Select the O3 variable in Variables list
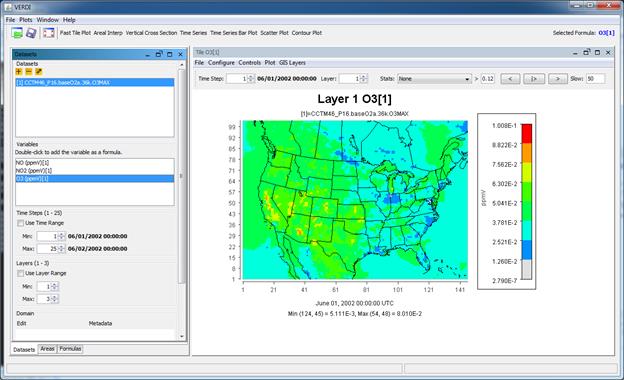This screenshot has height=380, width=624. tap(95, 179)
